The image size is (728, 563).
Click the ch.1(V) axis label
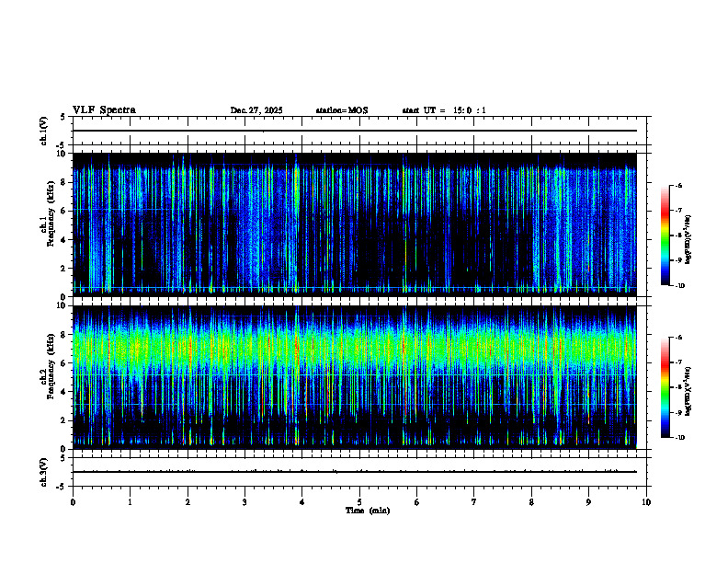tap(43, 131)
